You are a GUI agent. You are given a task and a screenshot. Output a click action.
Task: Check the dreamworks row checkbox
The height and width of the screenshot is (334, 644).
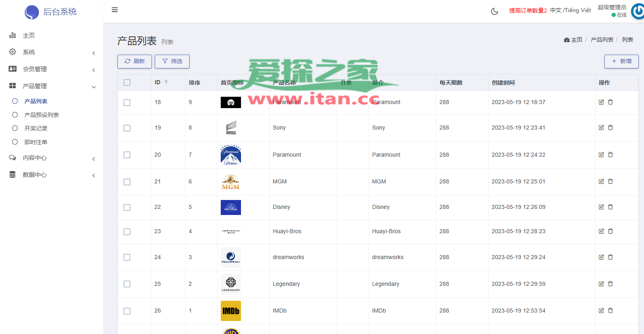click(x=127, y=257)
